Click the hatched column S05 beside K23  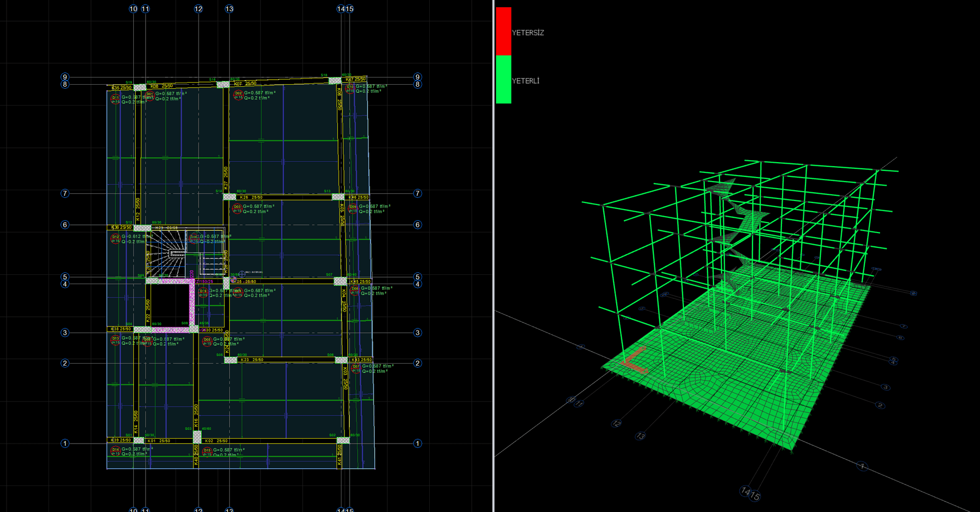point(231,360)
